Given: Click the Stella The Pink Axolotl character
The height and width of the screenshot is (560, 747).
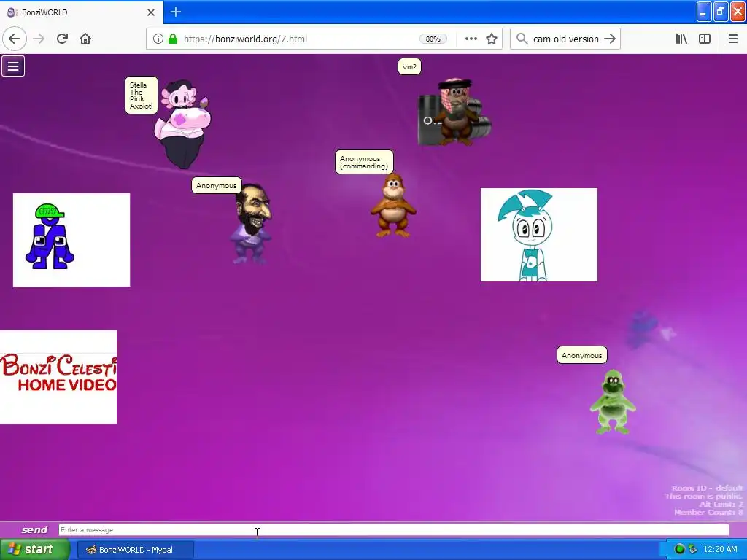Looking at the screenshot, I should click(x=182, y=124).
